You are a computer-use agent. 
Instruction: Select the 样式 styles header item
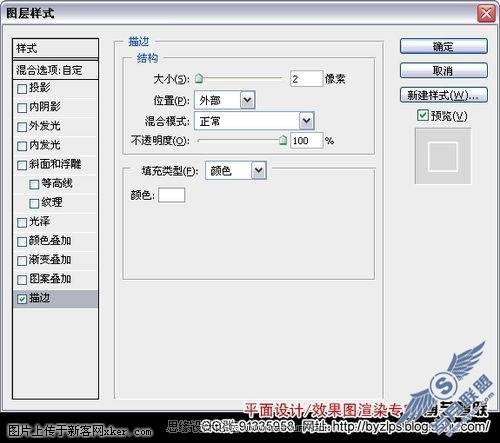click(55, 48)
